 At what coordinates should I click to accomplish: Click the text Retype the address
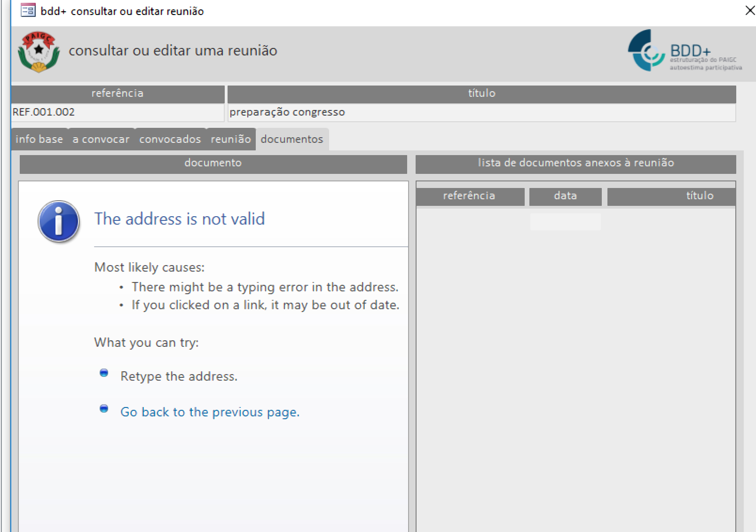(179, 376)
